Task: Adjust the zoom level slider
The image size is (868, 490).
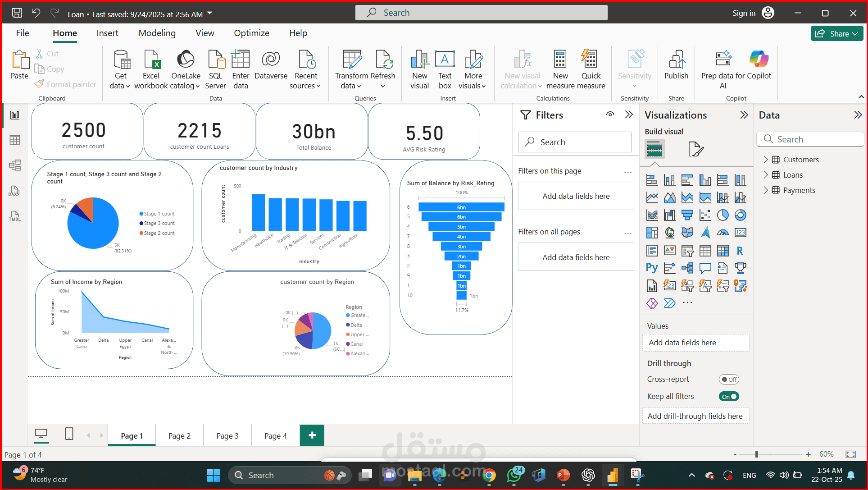Action: (x=757, y=454)
